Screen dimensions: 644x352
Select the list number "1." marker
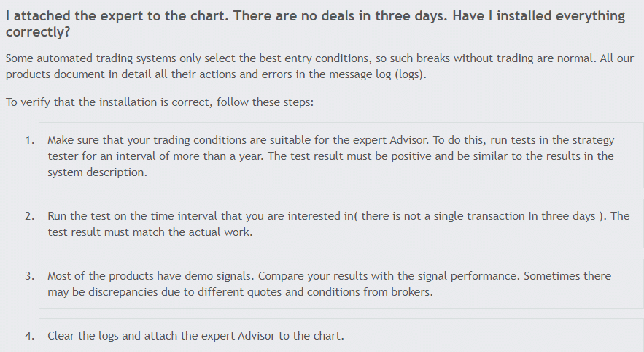click(29, 139)
